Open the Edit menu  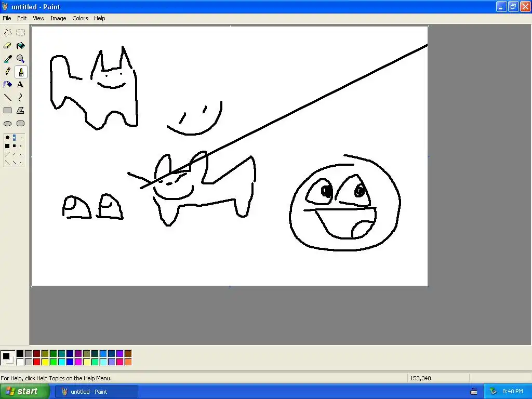point(22,18)
